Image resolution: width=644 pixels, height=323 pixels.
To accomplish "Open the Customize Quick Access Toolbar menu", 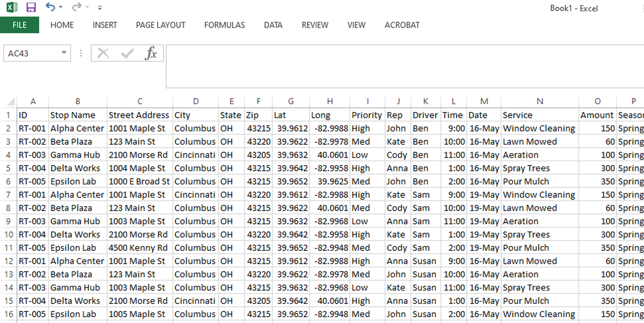I will coord(100,7).
